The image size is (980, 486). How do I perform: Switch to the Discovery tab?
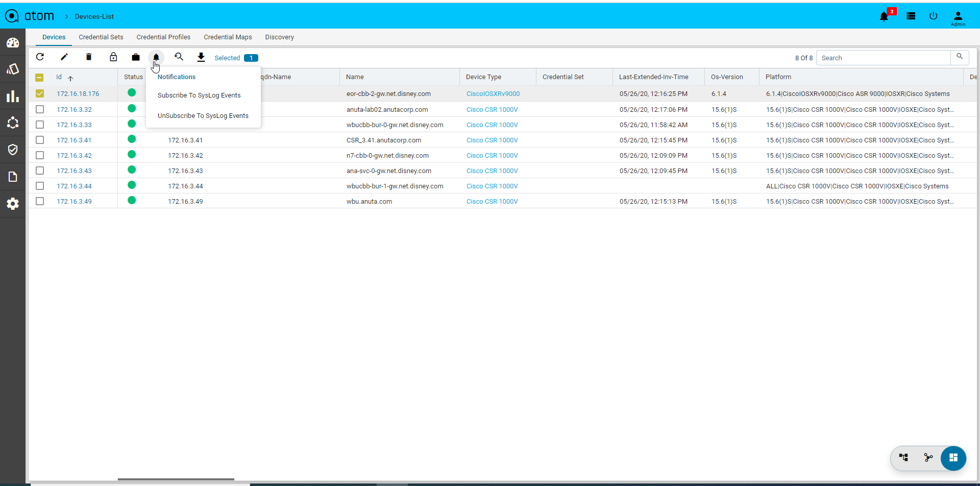pos(279,37)
